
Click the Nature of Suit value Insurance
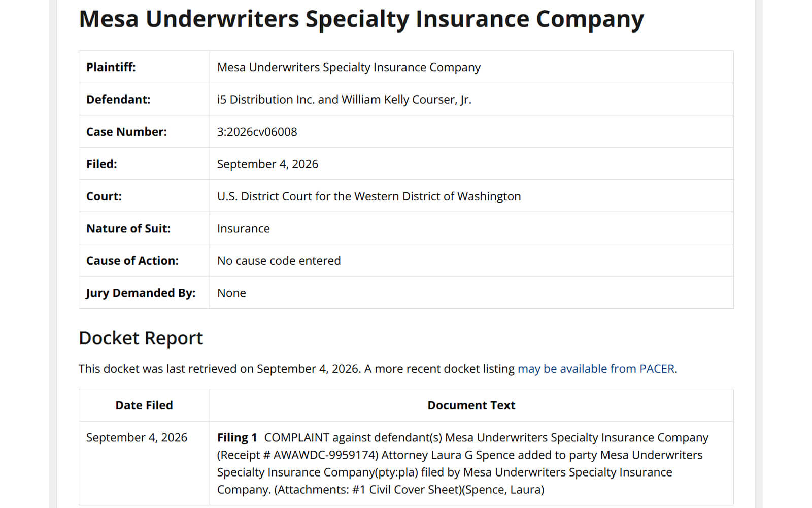tap(244, 229)
